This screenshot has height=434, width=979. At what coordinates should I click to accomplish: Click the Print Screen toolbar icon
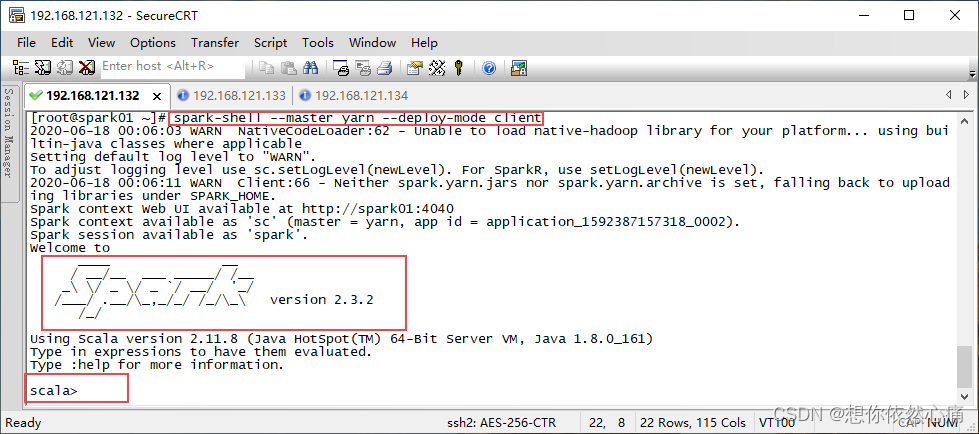click(341, 67)
